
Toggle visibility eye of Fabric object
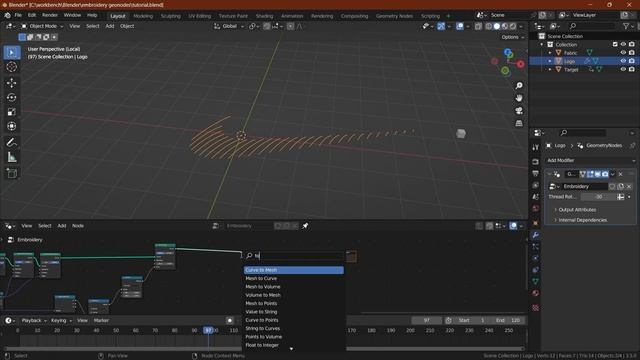point(623,53)
